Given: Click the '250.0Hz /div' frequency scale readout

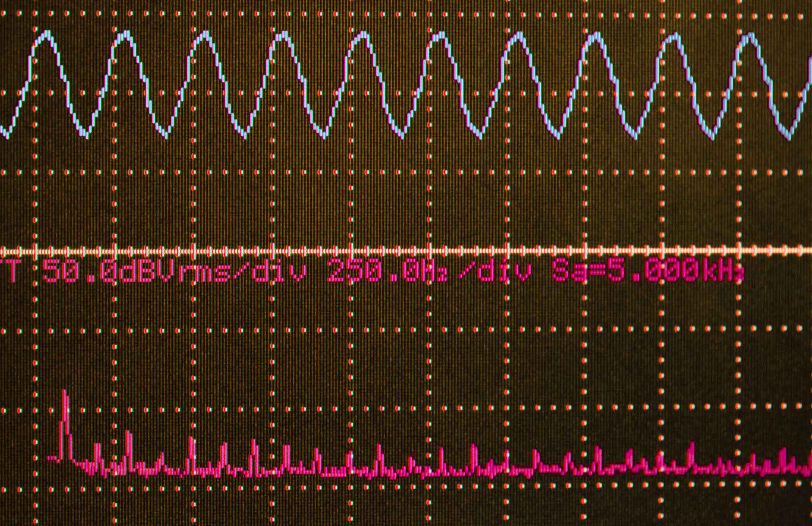Looking at the screenshot, I should 429,270.
